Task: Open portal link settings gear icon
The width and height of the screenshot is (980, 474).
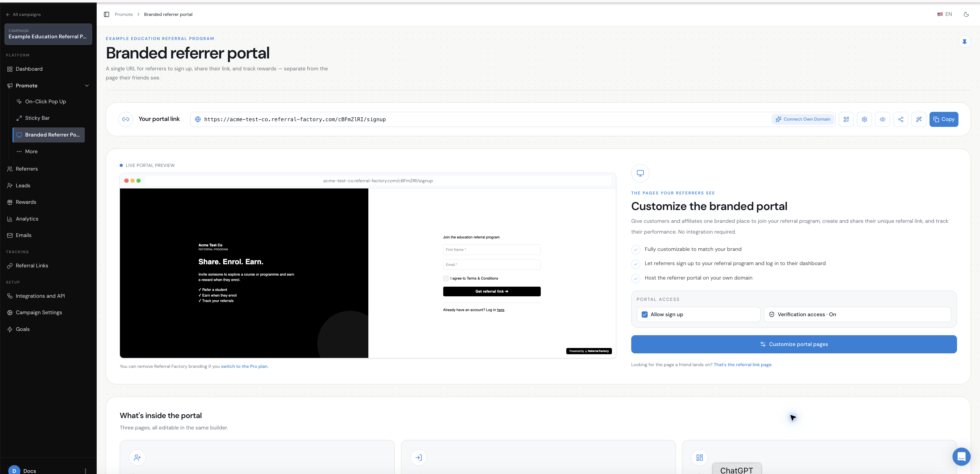Action: tap(864, 119)
